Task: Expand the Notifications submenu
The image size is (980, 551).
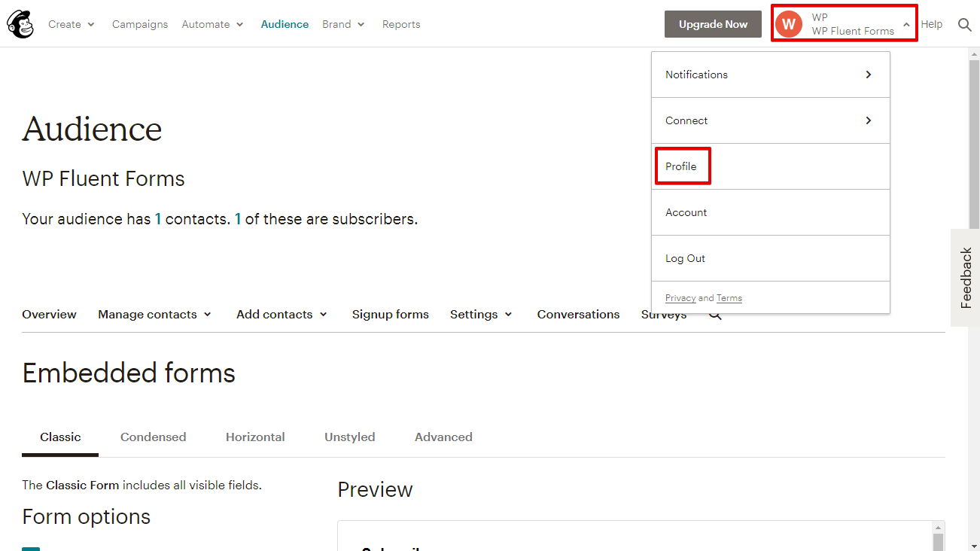Action: tap(771, 75)
